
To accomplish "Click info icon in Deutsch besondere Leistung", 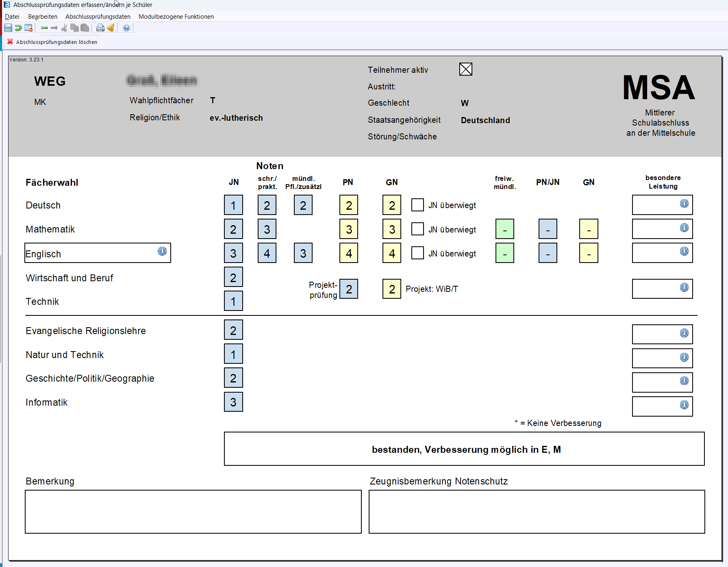I will [685, 203].
